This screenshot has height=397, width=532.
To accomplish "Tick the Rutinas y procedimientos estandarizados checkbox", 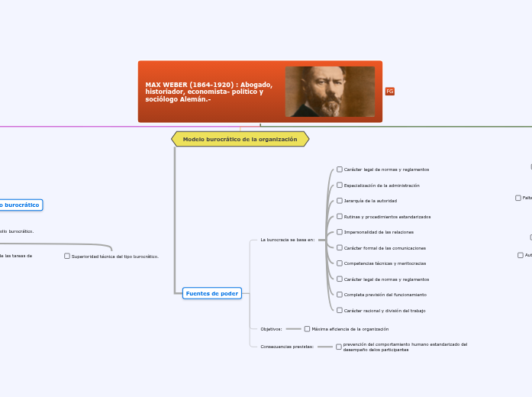I will pyautogui.click(x=340, y=217).
